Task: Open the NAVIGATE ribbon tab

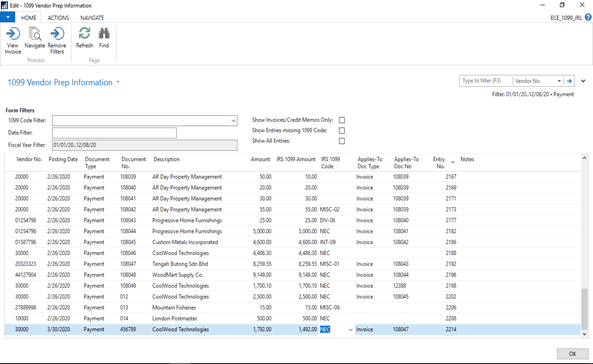Action: 92,18
